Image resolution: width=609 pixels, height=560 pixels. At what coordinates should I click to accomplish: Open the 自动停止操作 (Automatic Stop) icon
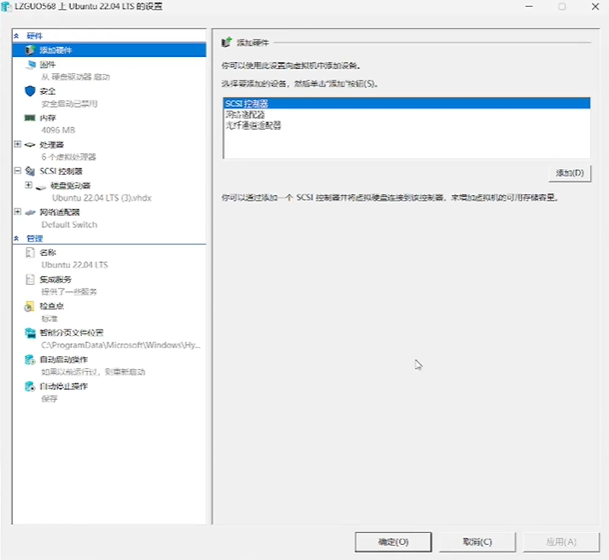[x=30, y=386]
